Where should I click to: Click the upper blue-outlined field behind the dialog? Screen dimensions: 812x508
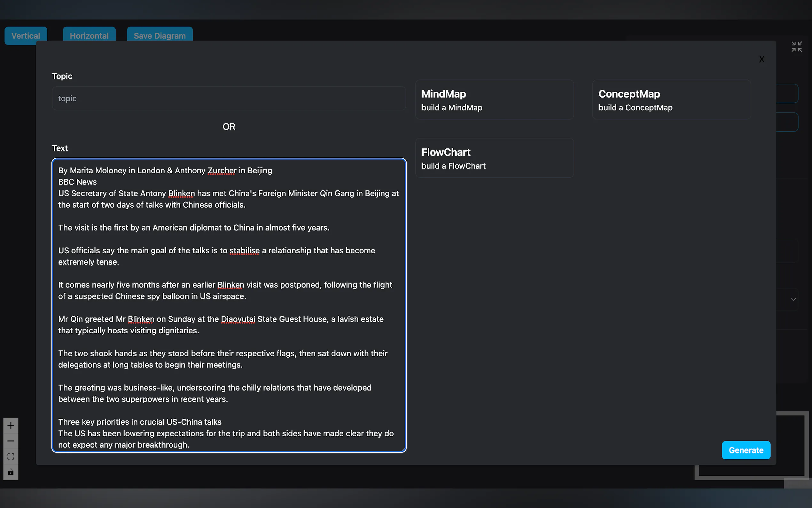coord(787,93)
